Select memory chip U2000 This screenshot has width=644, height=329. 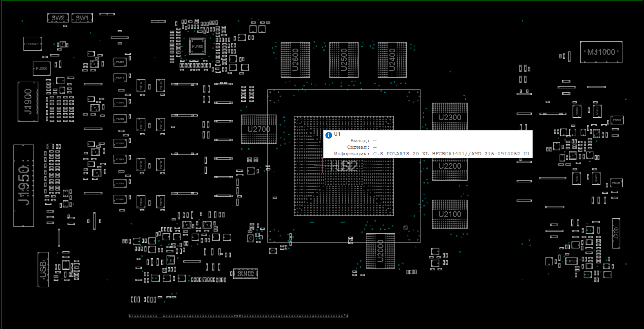(380, 251)
